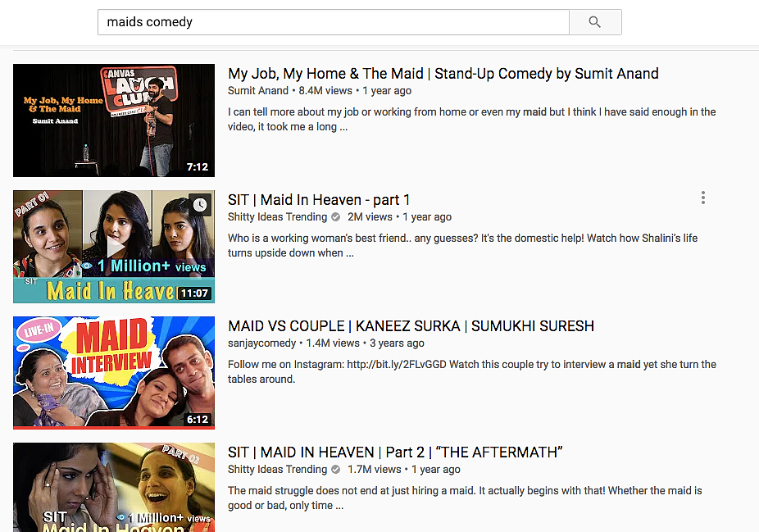Screen dimensions: 759x532
Task: Click the '8.4M views' text
Action: (325, 90)
